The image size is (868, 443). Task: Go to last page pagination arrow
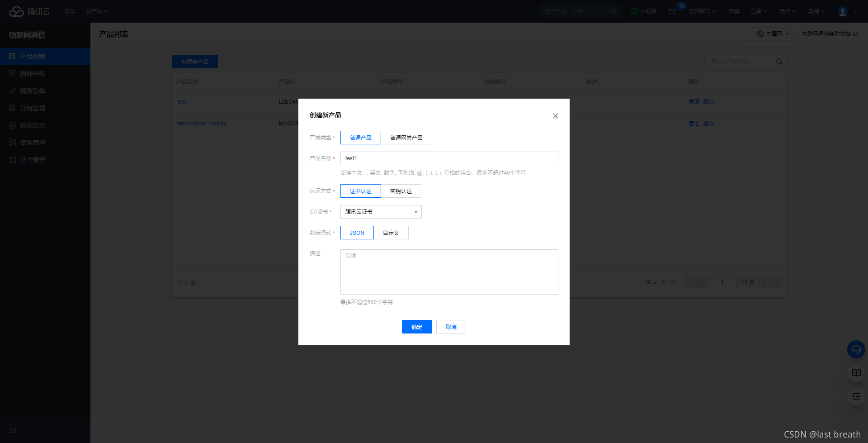click(x=776, y=282)
